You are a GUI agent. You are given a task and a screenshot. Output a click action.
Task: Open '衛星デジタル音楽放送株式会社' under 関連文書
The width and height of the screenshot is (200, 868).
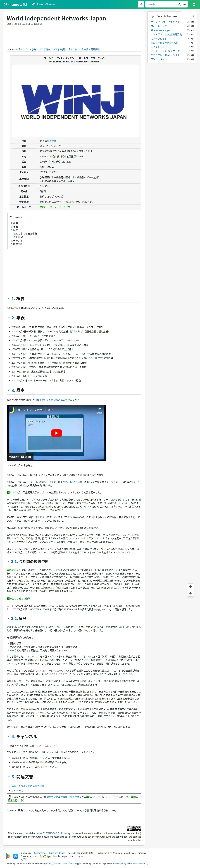point(28,786)
